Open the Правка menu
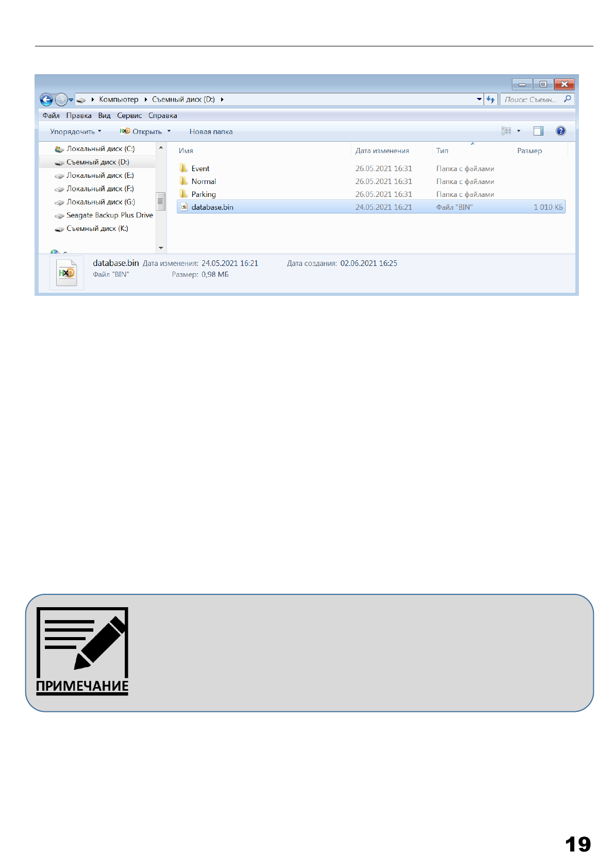 tap(79, 115)
